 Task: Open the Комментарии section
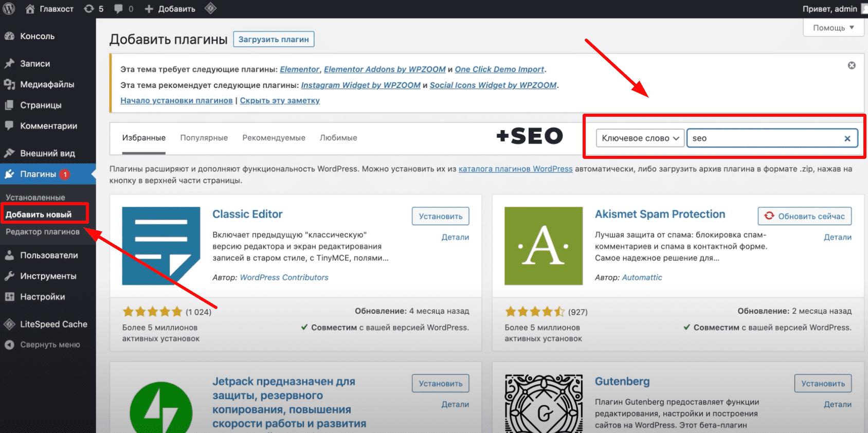tap(48, 126)
